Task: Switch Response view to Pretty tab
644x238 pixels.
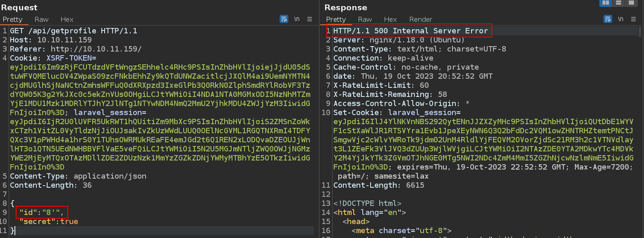Action: (x=336, y=20)
